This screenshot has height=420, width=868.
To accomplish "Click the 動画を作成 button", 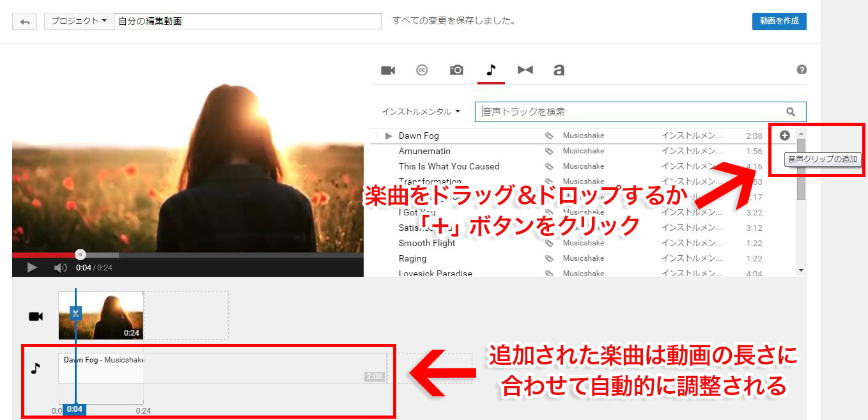I will tap(779, 21).
